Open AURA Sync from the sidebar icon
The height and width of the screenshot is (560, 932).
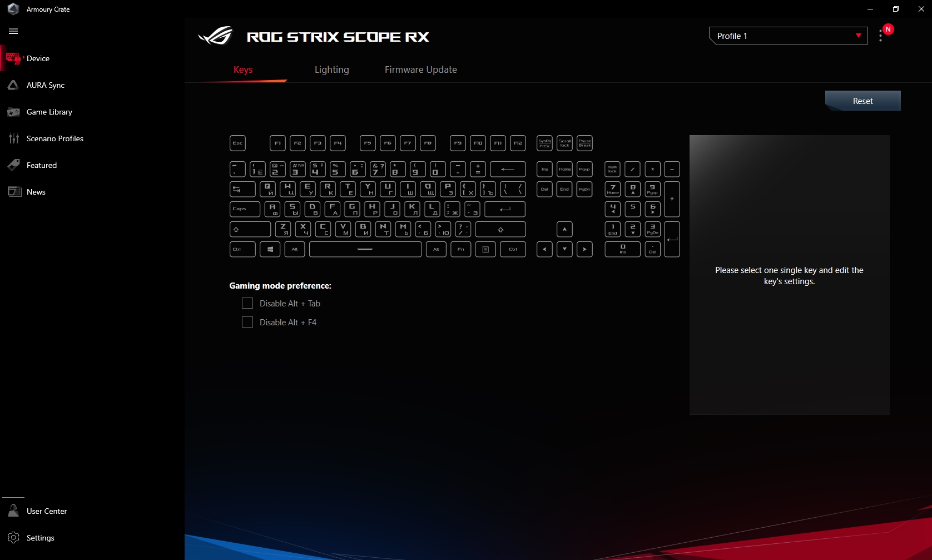(13, 85)
